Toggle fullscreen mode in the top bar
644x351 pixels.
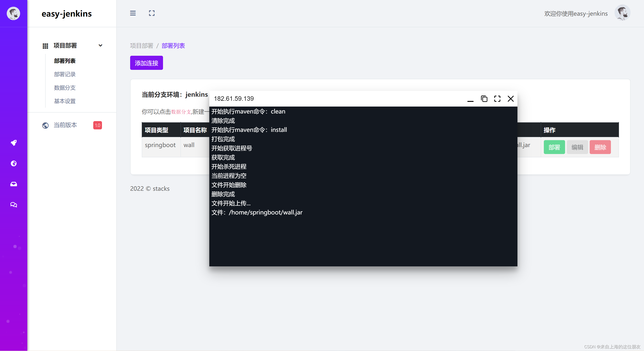[x=152, y=13]
